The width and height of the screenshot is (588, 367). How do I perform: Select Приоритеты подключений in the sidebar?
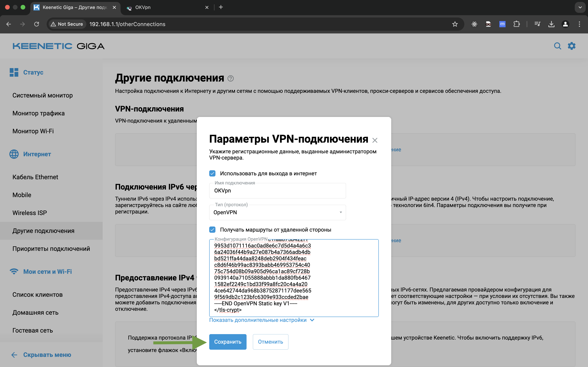(x=51, y=248)
